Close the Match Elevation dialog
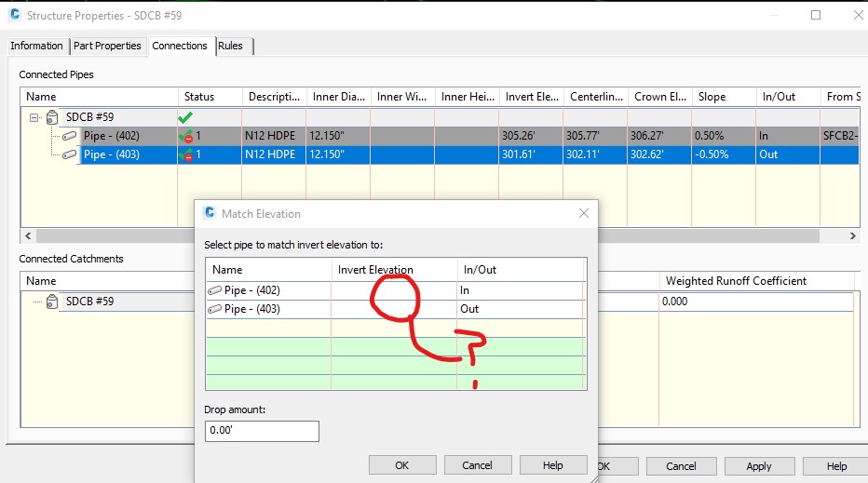The height and width of the screenshot is (483, 868). [x=583, y=213]
